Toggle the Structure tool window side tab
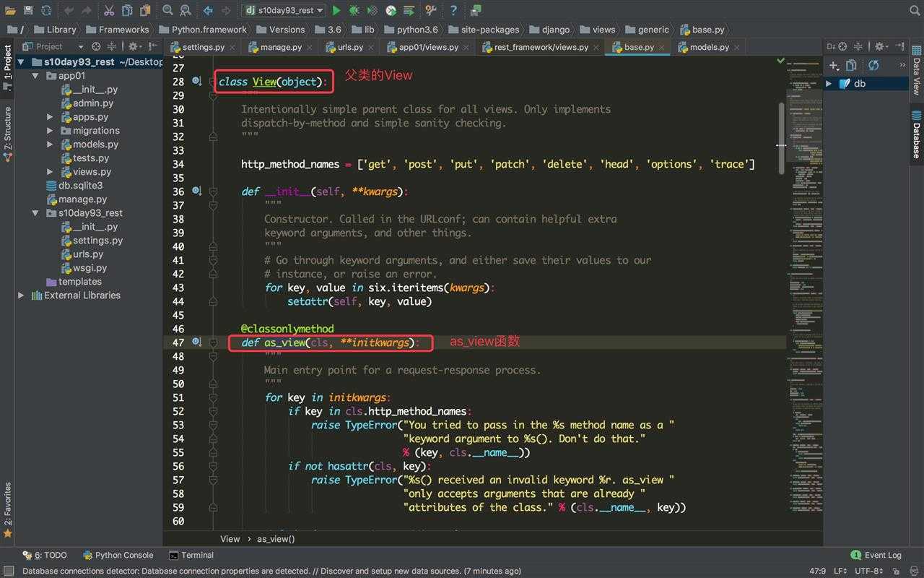 click(x=7, y=134)
